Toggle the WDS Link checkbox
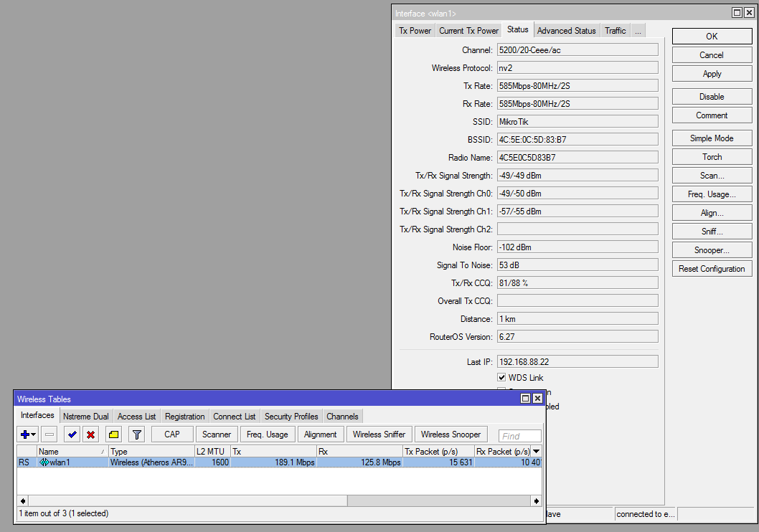The height and width of the screenshot is (532, 759). point(501,378)
